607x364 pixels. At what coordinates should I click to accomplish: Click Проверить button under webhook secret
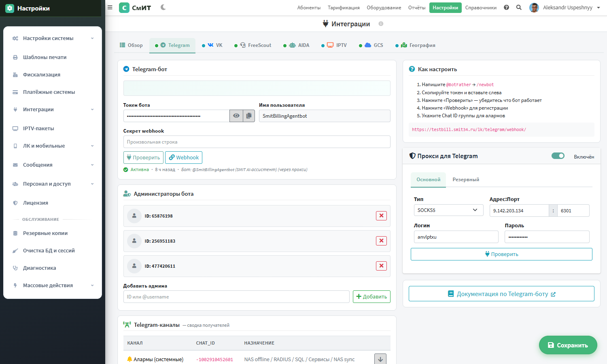point(143,157)
